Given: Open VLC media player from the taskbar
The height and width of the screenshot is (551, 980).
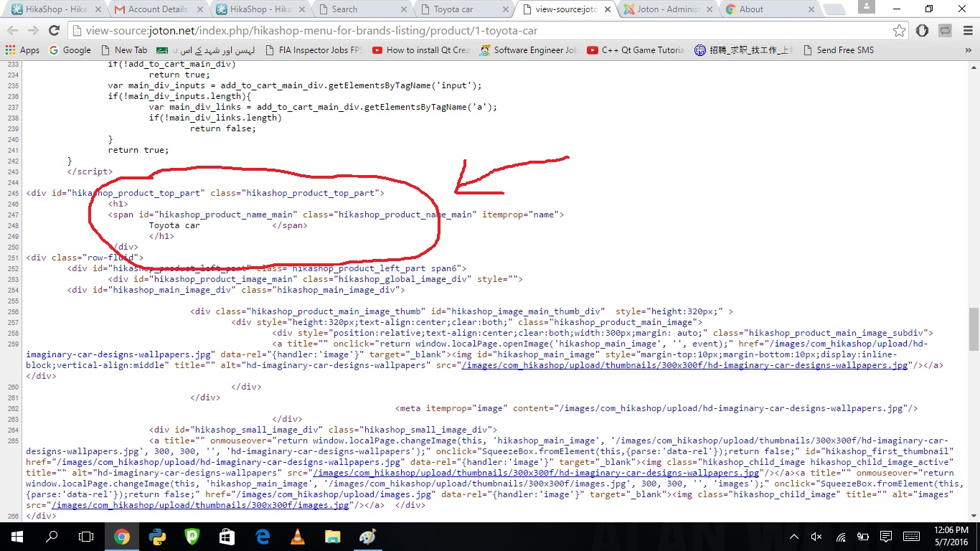Looking at the screenshot, I should coord(297,537).
